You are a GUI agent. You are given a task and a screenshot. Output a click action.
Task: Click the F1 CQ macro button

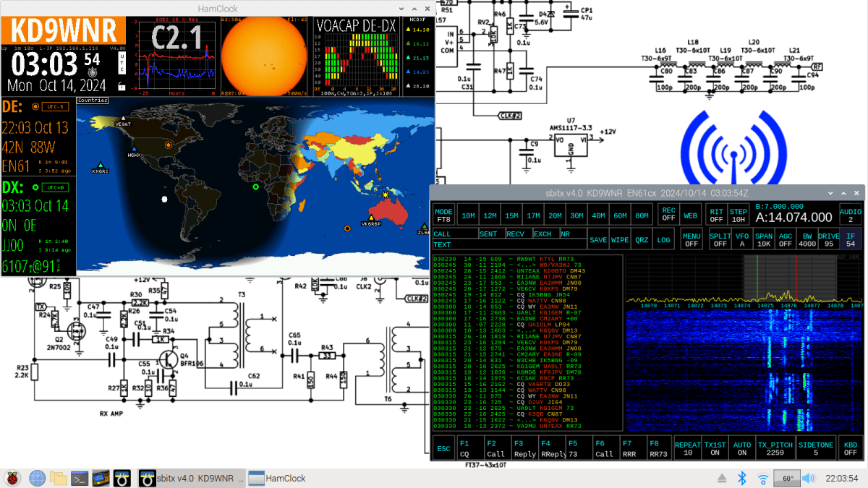point(469,448)
